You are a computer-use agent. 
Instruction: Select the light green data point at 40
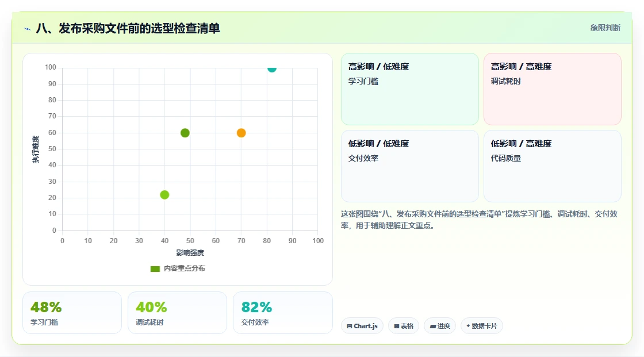(x=164, y=195)
